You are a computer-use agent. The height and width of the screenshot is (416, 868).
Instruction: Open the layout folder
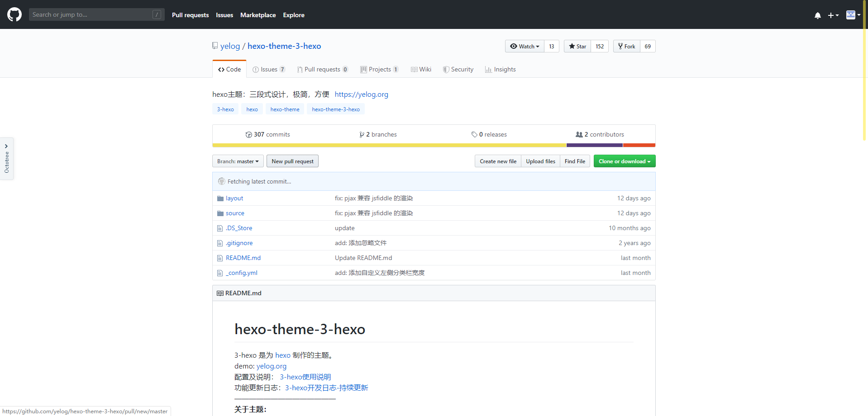pos(234,199)
